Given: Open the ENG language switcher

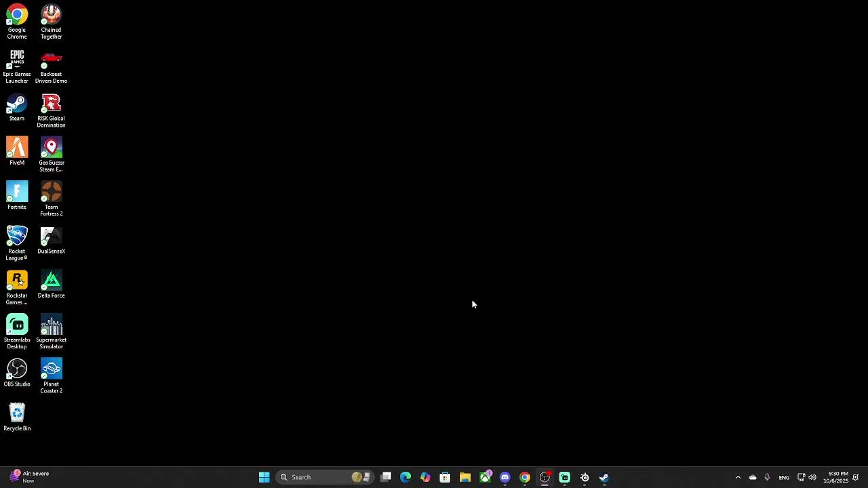Looking at the screenshot, I should pyautogui.click(x=784, y=477).
